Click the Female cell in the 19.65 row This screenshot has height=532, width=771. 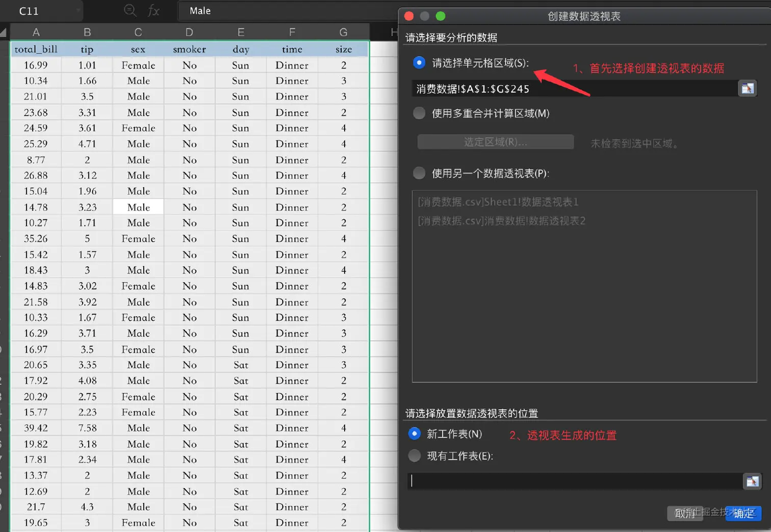(x=138, y=523)
